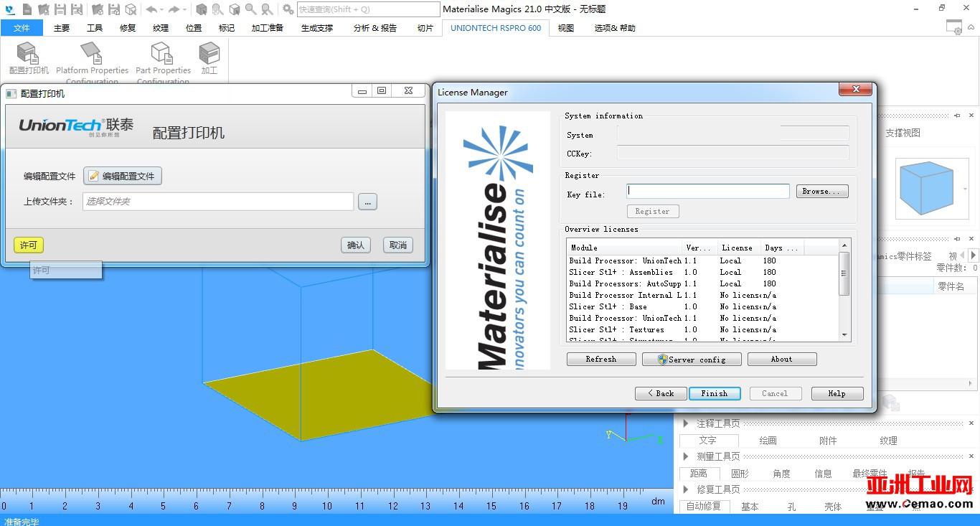980x526 pixels.
Task: Click the Magics application logo icon
Action: [9, 9]
